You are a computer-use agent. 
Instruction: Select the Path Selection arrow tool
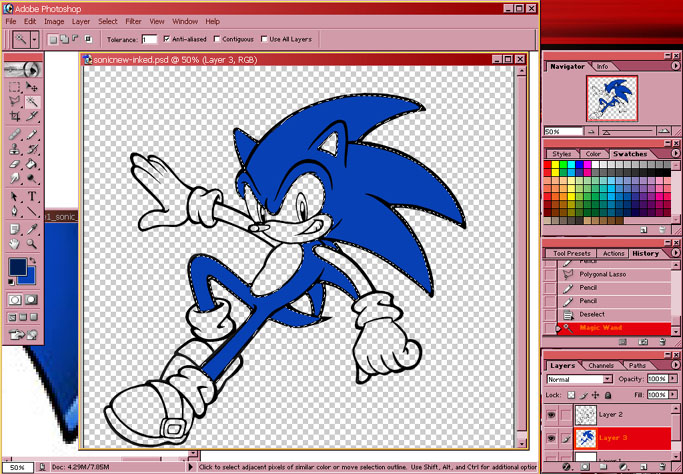point(15,197)
